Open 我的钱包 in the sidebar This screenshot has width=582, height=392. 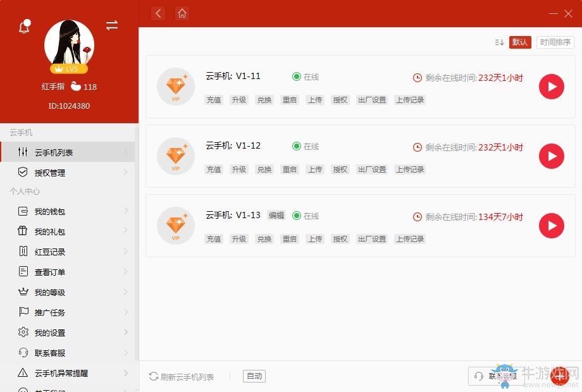[x=67, y=211]
